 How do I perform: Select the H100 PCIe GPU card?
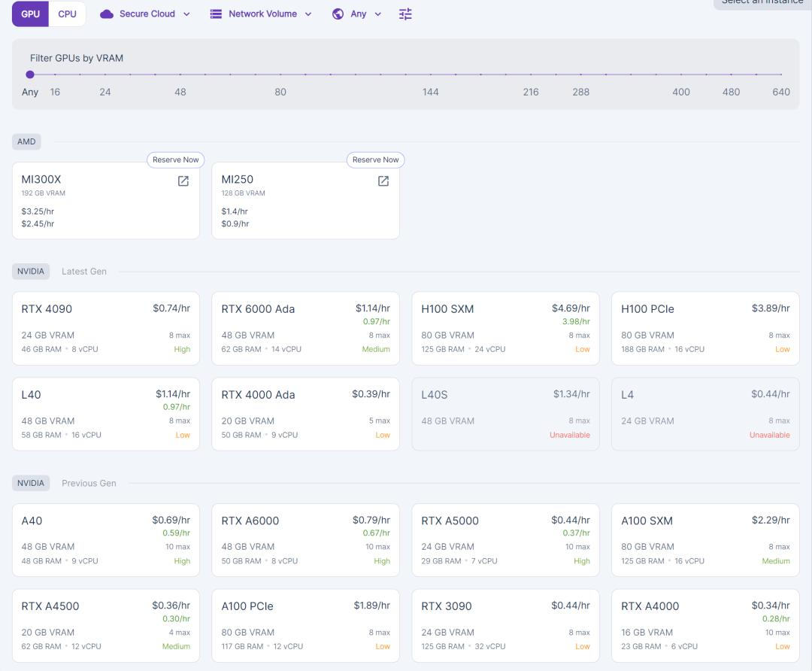coord(705,329)
